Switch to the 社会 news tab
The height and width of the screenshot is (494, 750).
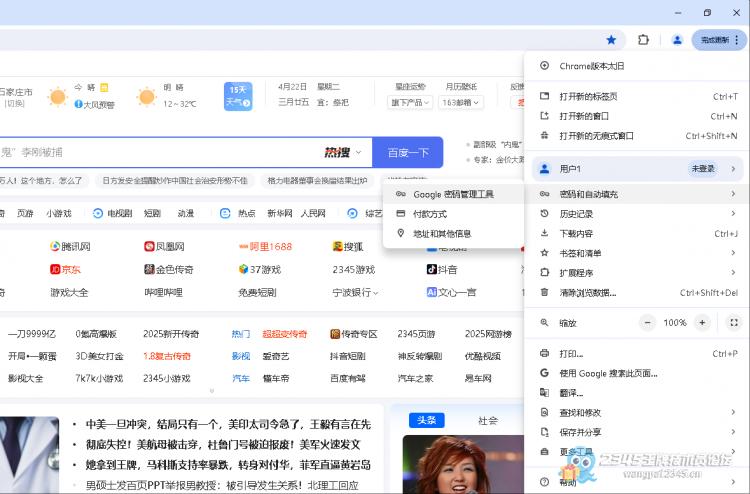tap(488, 420)
